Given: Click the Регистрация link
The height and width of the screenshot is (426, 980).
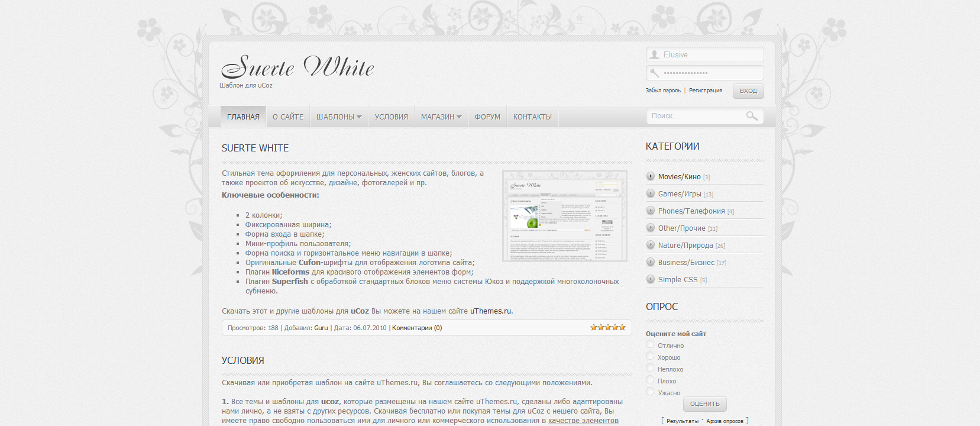Looking at the screenshot, I should [x=706, y=91].
